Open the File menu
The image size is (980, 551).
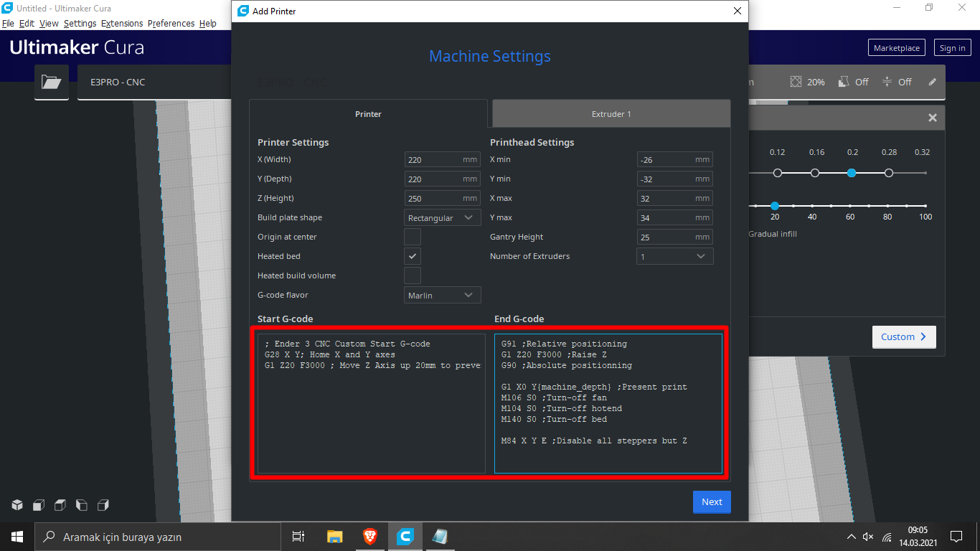8,23
